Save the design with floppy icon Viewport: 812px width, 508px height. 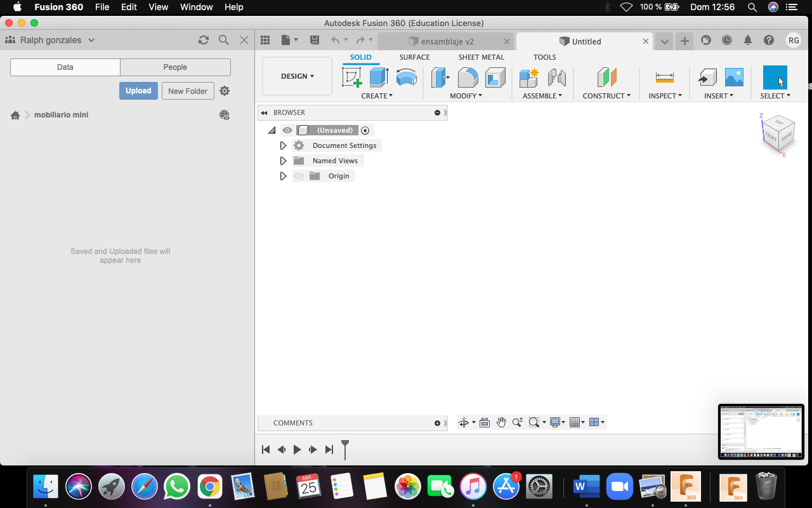click(x=315, y=40)
